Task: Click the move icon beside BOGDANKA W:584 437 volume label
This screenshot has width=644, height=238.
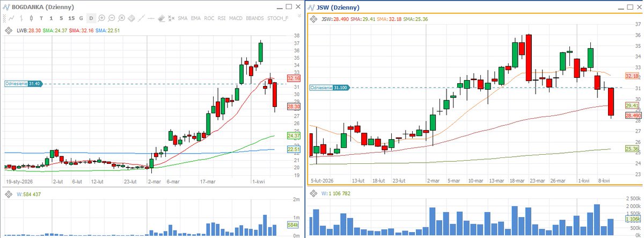Action: [x=9, y=195]
